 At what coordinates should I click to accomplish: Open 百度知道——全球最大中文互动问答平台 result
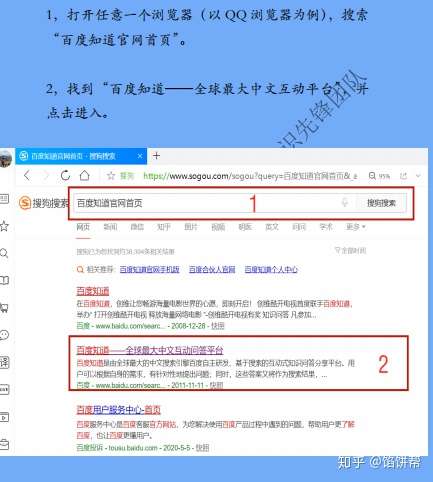(150, 350)
